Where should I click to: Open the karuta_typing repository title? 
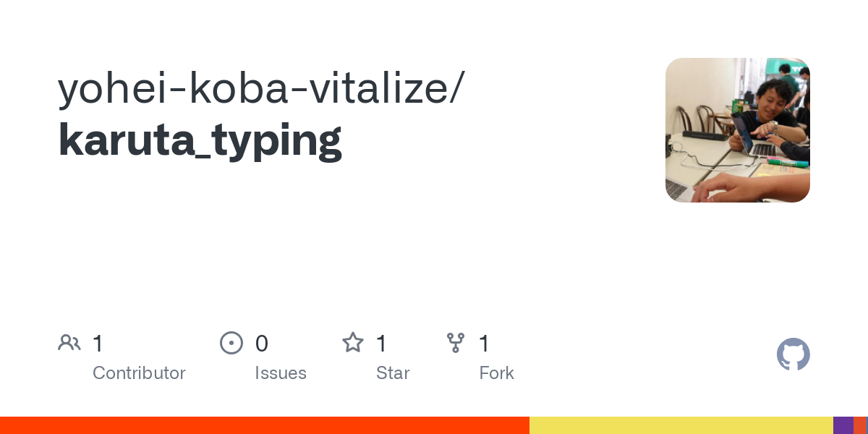coord(200,140)
